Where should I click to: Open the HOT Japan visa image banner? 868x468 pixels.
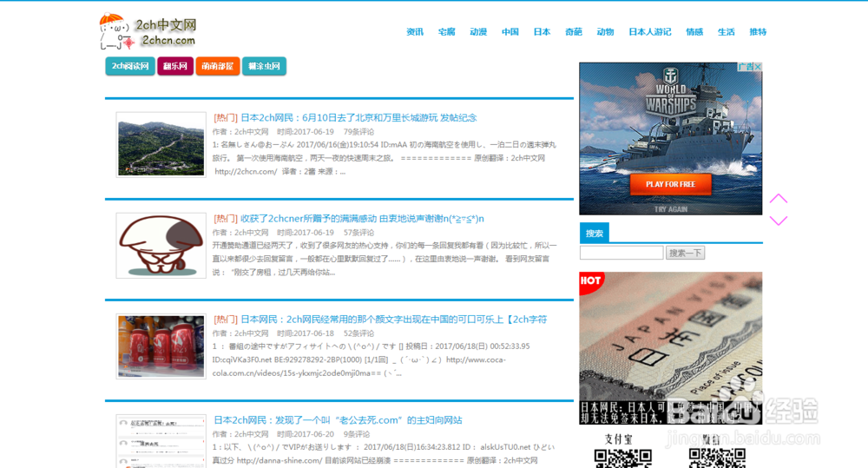[670, 348]
